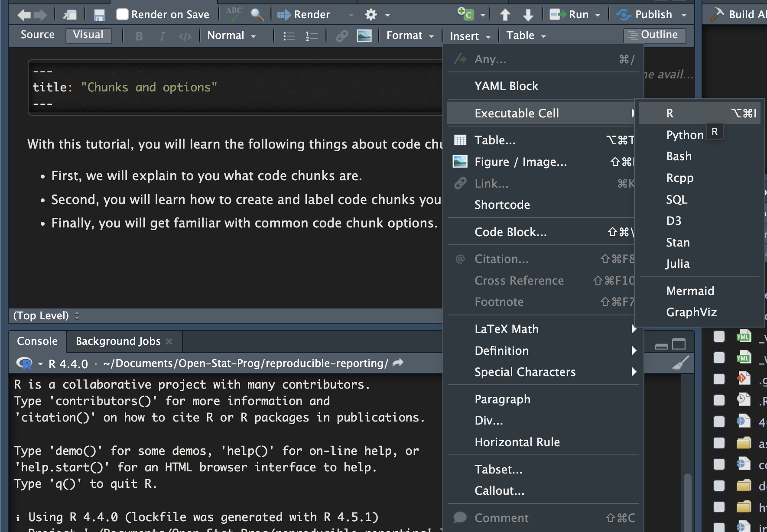Click the numbered list icon
The image size is (767, 532).
(x=311, y=36)
